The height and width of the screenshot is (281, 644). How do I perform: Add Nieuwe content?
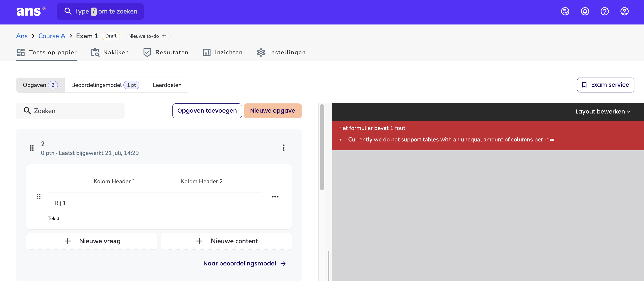click(226, 241)
